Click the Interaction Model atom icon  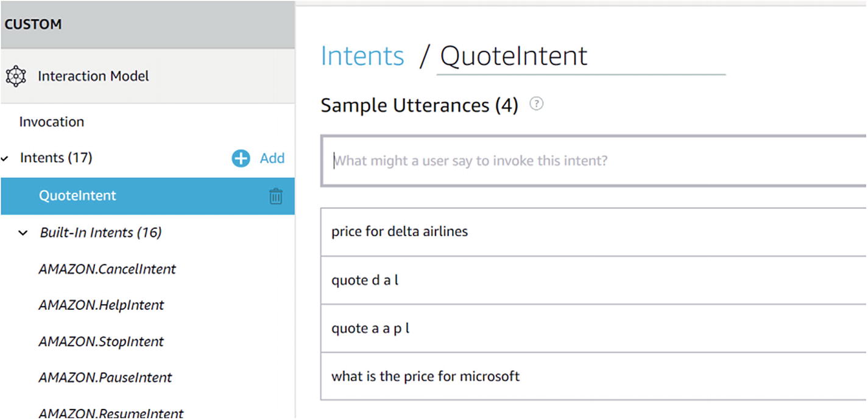[x=16, y=76]
